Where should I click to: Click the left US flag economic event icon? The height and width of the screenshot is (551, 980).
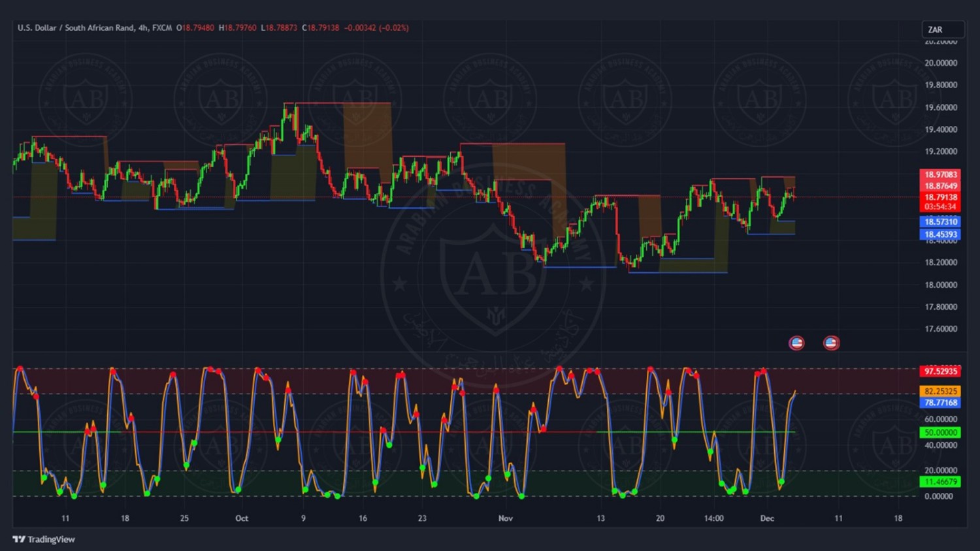796,343
